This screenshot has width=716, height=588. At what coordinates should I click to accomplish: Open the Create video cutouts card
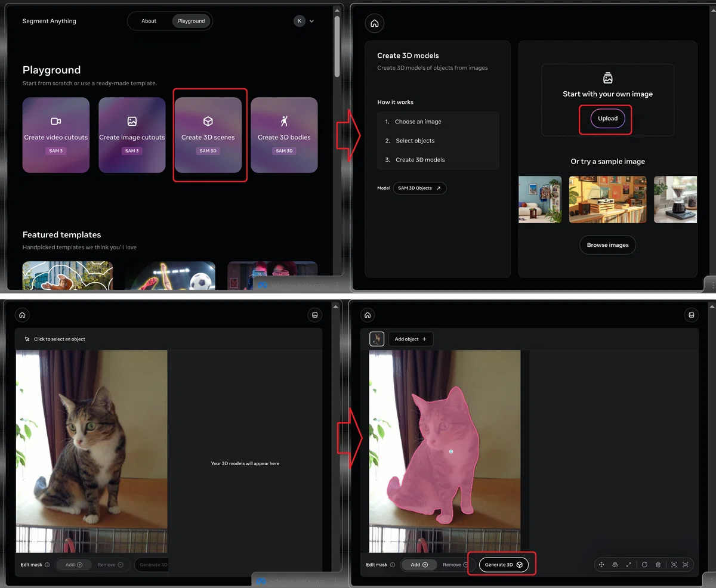(56, 135)
